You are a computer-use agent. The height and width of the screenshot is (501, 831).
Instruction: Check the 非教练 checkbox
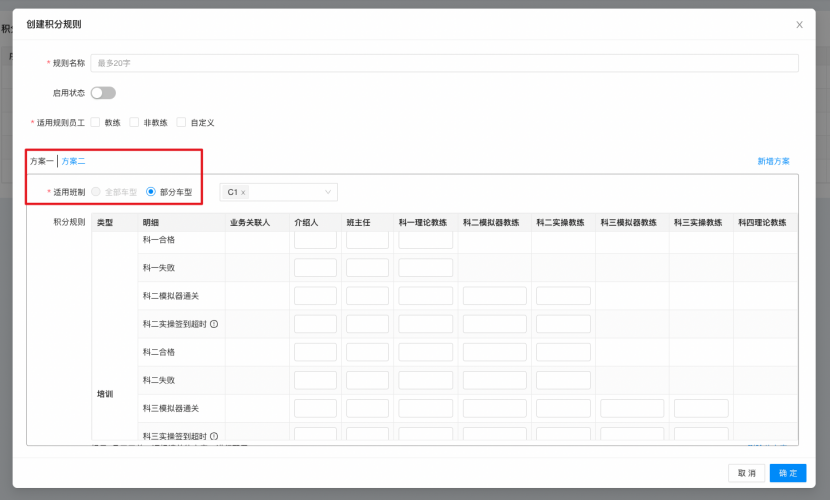tap(134, 122)
